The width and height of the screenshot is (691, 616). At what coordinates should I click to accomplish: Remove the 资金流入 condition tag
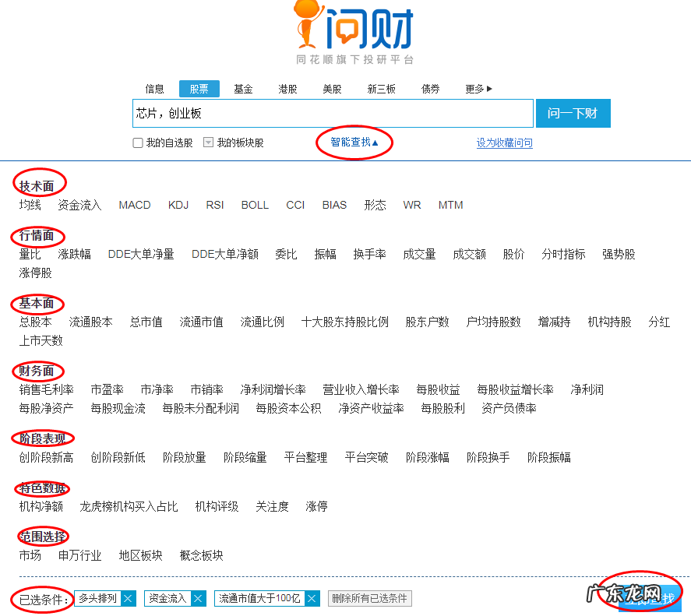[198, 598]
